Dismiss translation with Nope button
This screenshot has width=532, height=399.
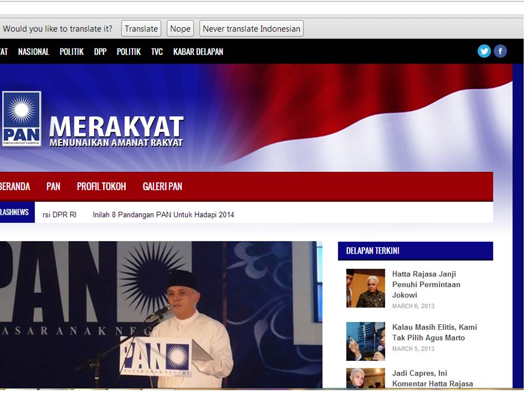(180, 28)
